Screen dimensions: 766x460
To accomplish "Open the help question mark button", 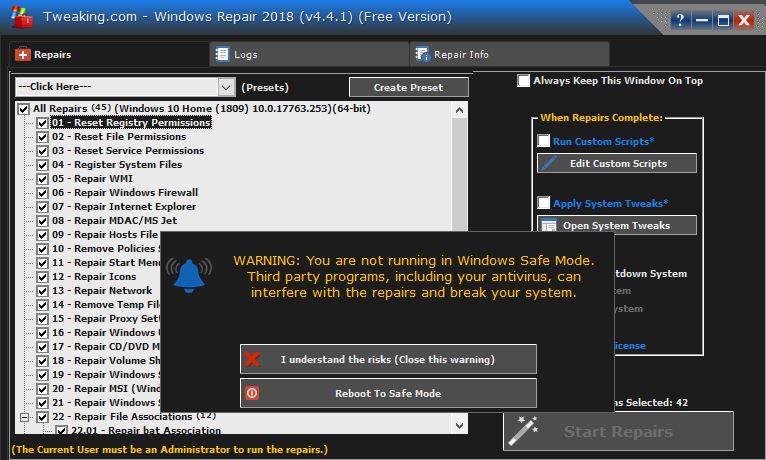I will coord(680,21).
